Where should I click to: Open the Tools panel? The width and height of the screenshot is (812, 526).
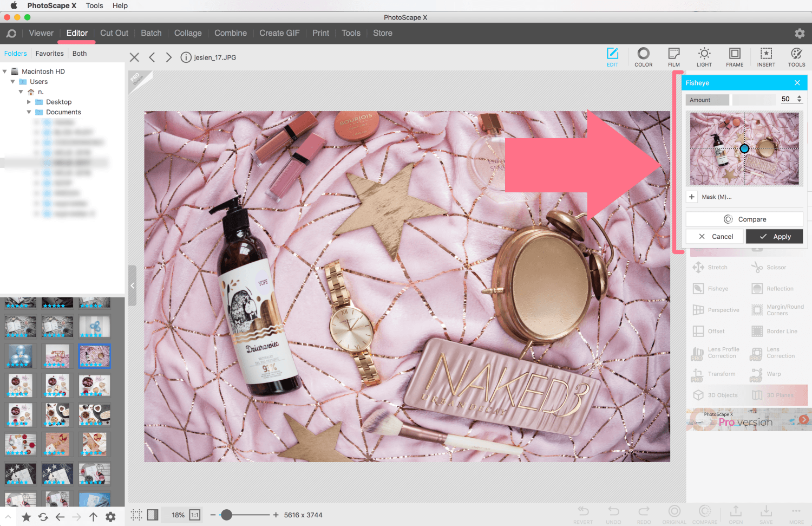pos(796,57)
